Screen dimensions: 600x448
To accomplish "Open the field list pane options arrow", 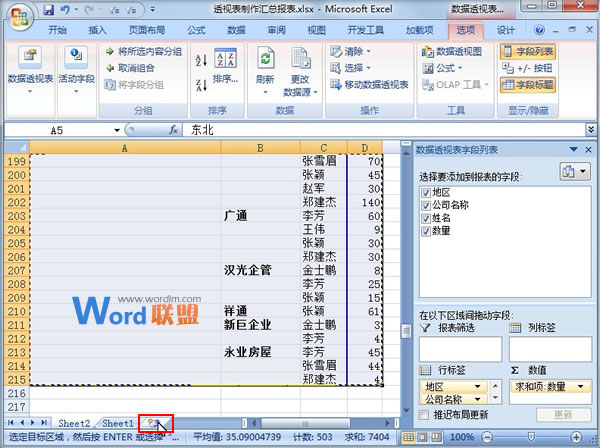I will pyautogui.click(x=573, y=150).
